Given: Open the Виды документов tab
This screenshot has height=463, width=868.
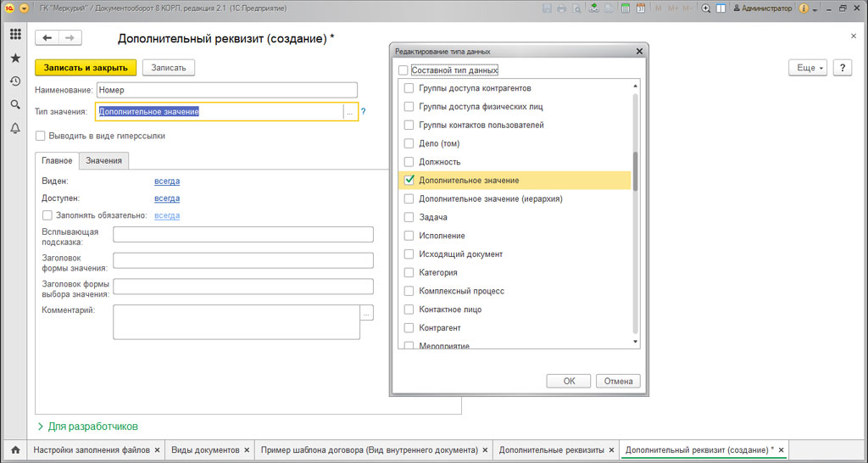Looking at the screenshot, I should click(205, 450).
